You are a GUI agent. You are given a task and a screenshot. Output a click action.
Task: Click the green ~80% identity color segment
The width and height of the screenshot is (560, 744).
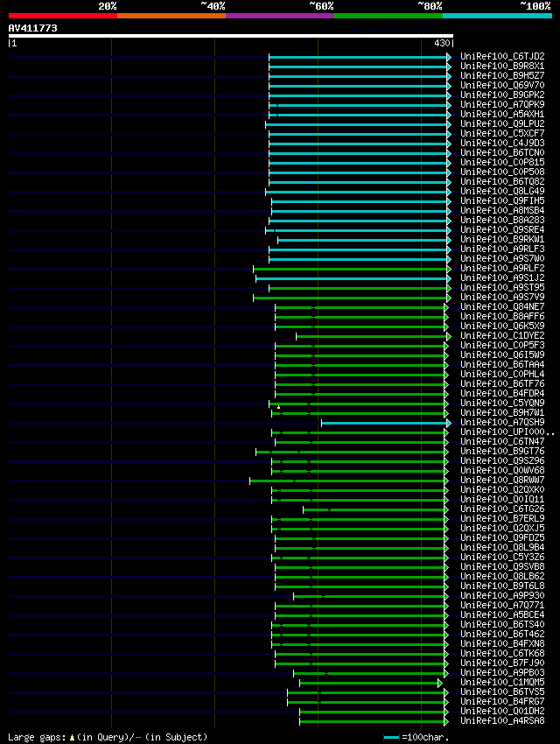[x=388, y=16]
